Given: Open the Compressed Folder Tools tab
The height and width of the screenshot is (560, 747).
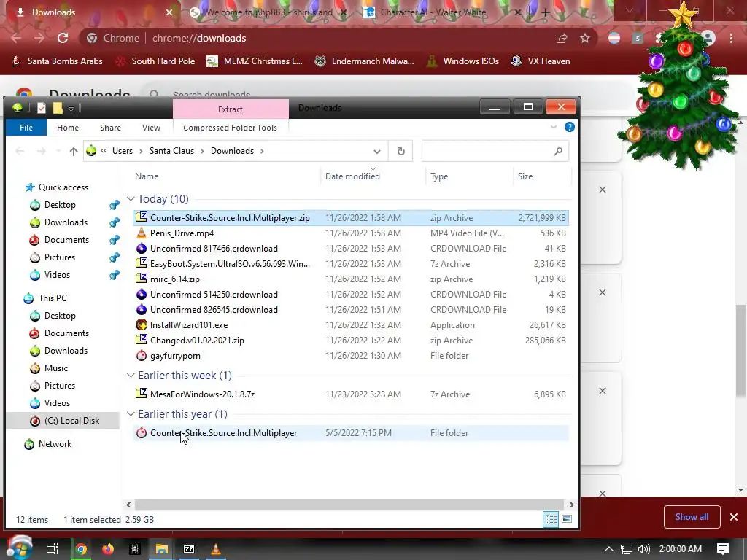Looking at the screenshot, I should pyautogui.click(x=230, y=127).
